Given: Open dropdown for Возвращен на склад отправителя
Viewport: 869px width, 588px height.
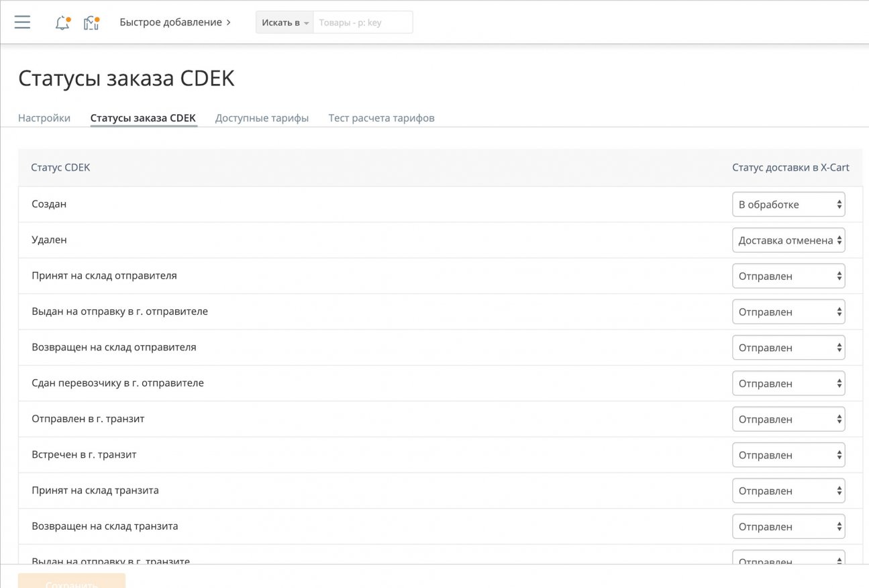Looking at the screenshot, I should tap(788, 347).
